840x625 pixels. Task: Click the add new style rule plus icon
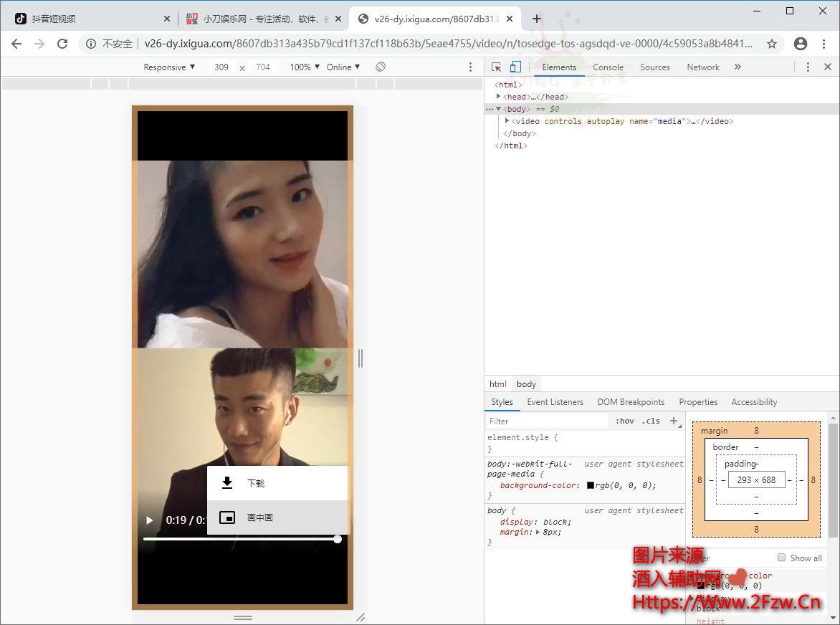coord(674,421)
